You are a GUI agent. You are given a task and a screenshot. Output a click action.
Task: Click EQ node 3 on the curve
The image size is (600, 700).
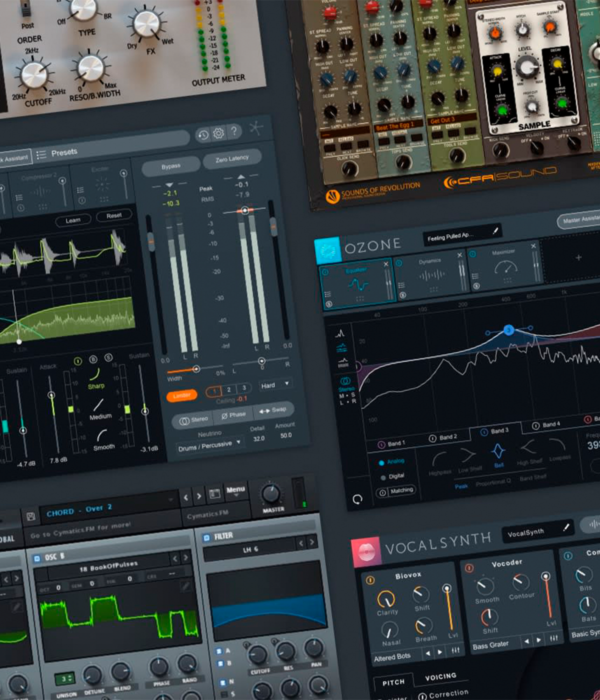(x=508, y=330)
